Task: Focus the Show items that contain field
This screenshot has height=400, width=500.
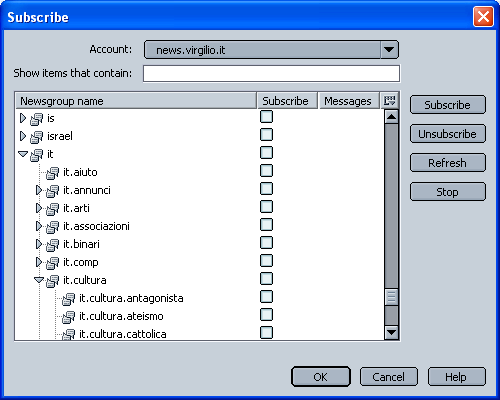Action: coord(271,73)
